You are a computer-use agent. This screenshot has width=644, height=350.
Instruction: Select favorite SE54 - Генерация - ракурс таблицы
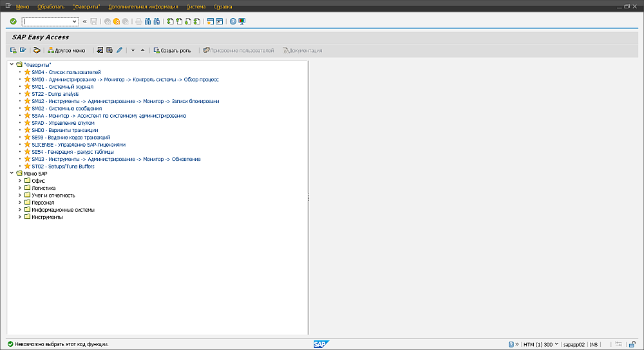(x=73, y=152)
